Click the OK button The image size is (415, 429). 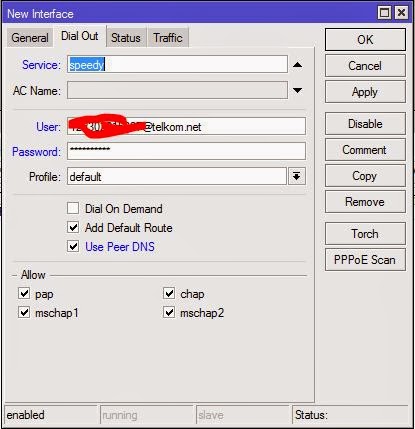pyautogui.click(x=365, y=40)
